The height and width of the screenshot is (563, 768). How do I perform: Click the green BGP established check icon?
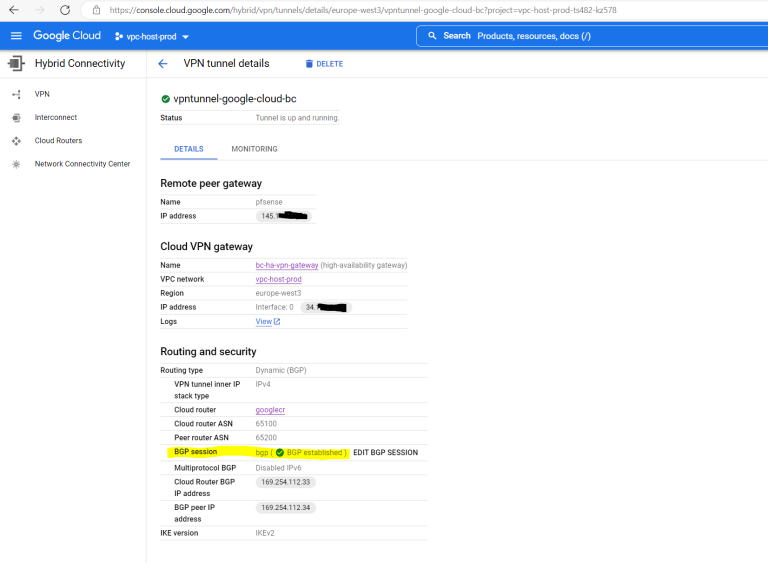pyautogui.click(x=280, y=452)
